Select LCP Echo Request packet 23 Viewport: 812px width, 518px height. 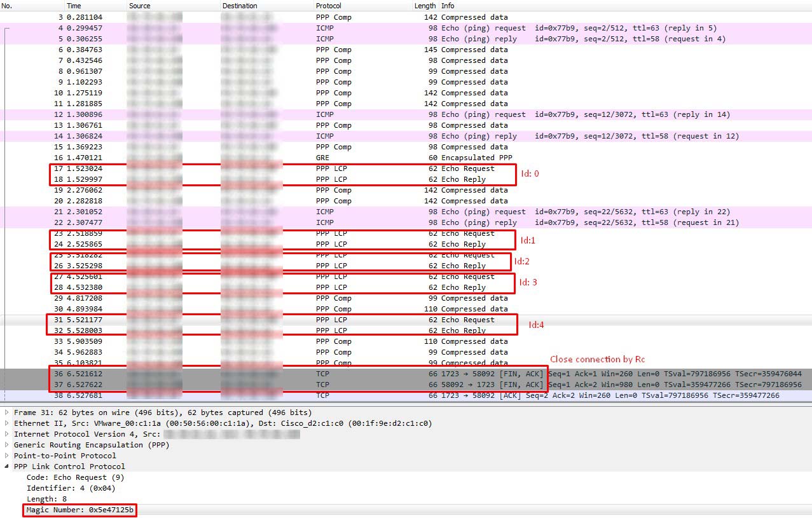tap(406, 233)
